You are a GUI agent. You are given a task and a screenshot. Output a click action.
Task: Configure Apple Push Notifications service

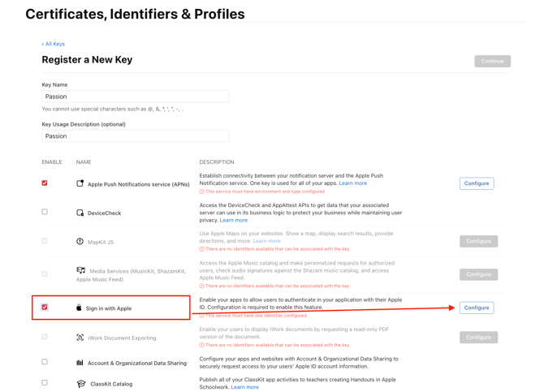477,183
